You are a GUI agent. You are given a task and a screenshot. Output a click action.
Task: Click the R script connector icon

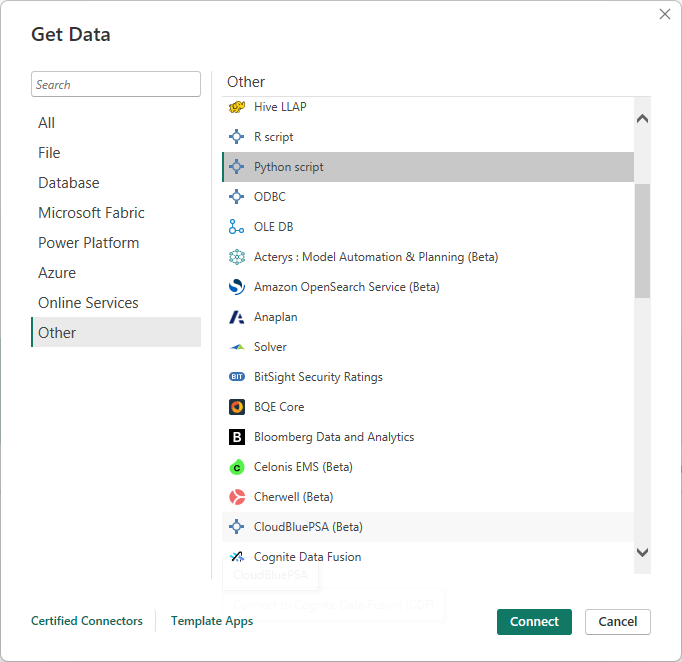(x=237, y=137)
